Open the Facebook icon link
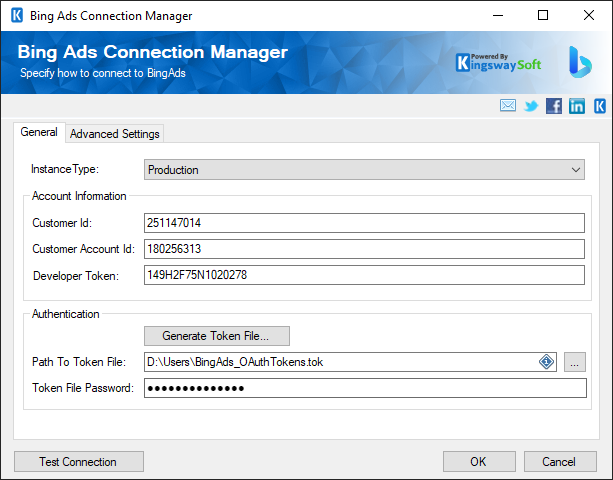The image size is (613, 480). [x=554, y=106]
